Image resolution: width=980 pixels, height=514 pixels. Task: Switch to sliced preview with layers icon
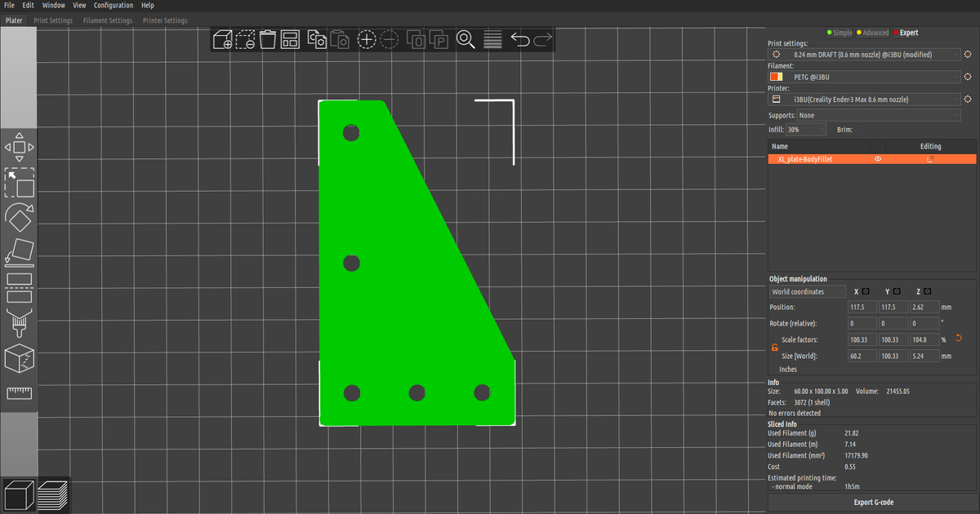tap(53, 494)
